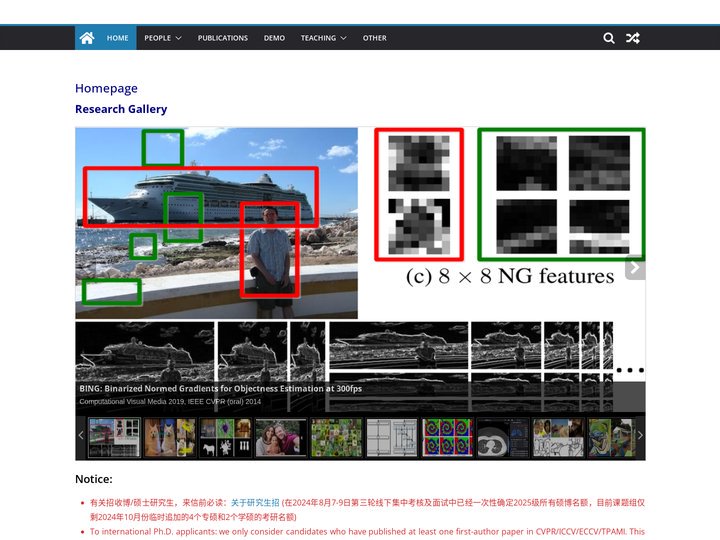Select the two dogs gallery thumbnail
The width and height of the screenshot is (720, 540).
[x=169, y=438]
